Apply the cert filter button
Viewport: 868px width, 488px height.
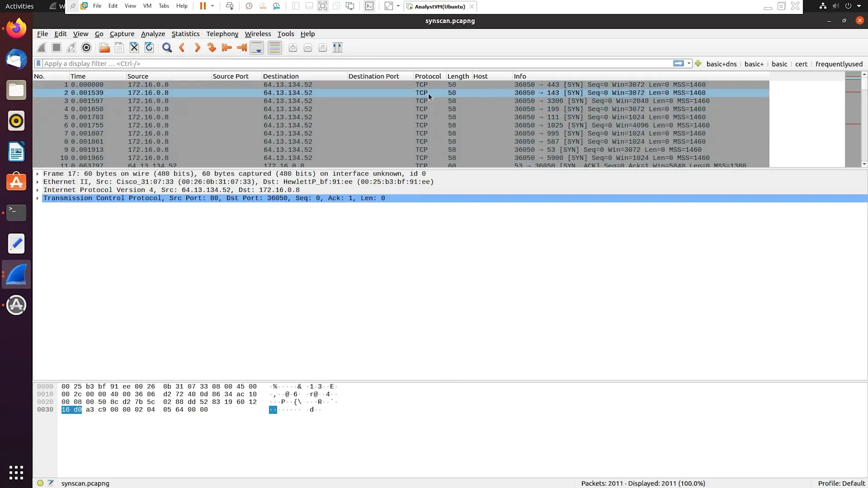(801, 64)
